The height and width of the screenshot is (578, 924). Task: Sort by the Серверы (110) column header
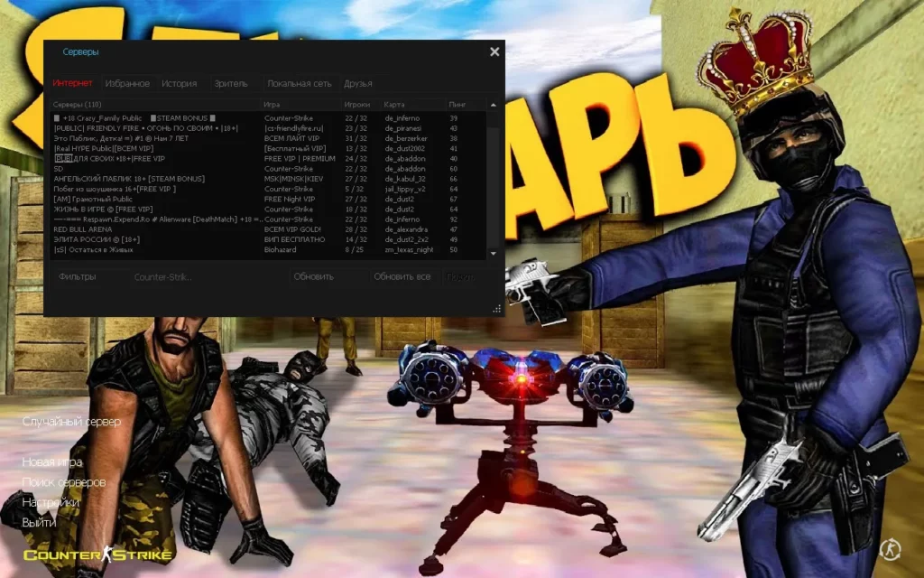[155, 105]
